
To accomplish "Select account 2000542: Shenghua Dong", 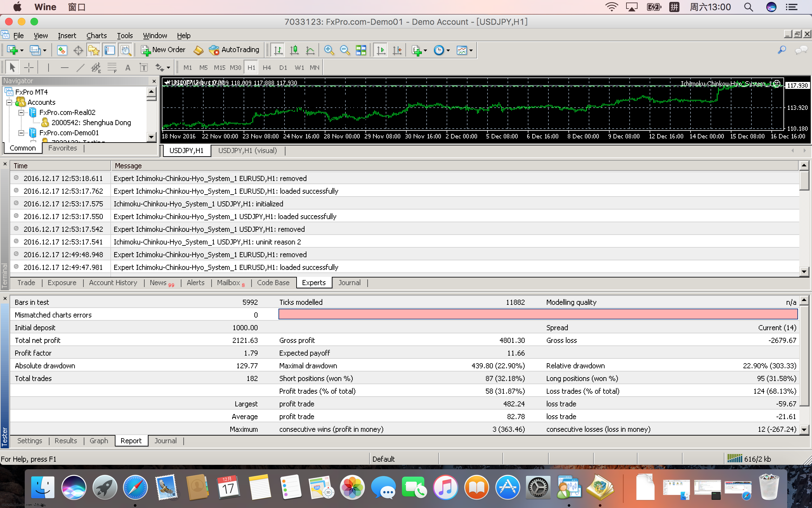I will click(91, 123).
